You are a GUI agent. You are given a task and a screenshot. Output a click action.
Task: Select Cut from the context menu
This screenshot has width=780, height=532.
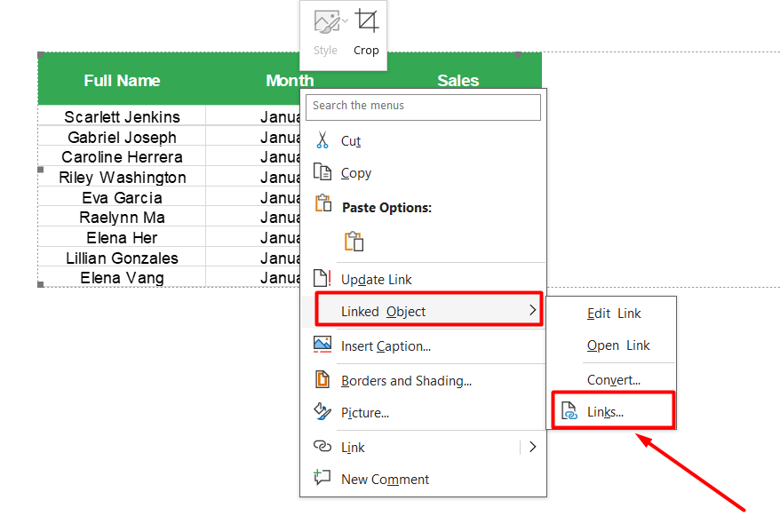click(x=423, y=141)
